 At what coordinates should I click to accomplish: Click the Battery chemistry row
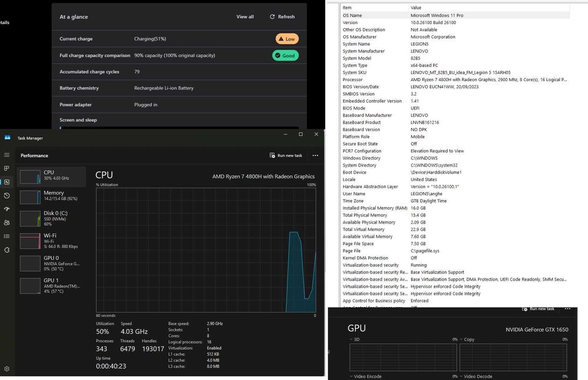(179, 88)
